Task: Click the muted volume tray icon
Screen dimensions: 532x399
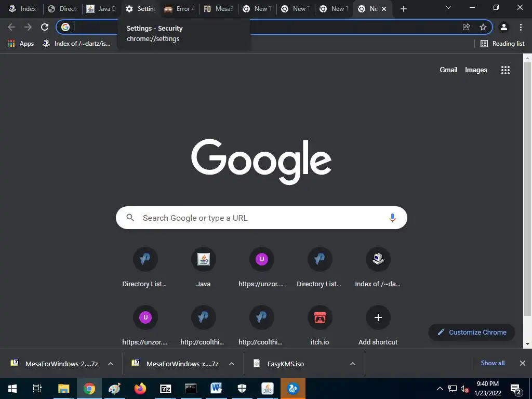Action: (x=464, y=389)
